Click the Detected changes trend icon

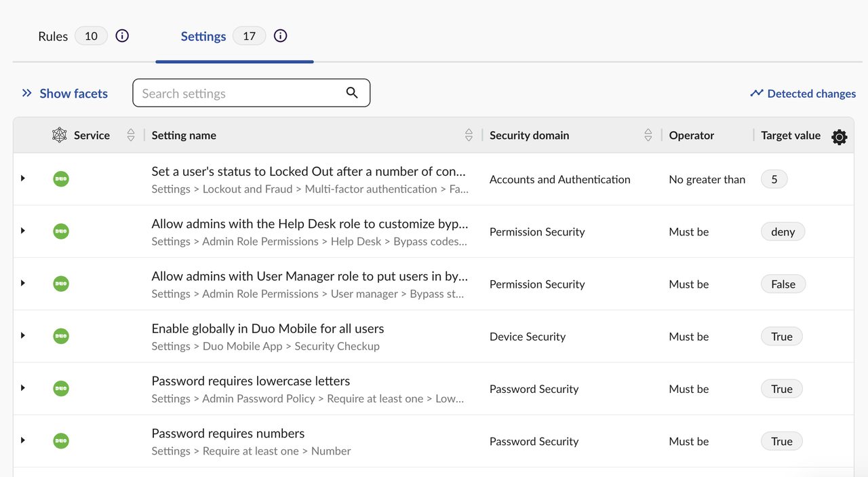[x=757, y=94]
